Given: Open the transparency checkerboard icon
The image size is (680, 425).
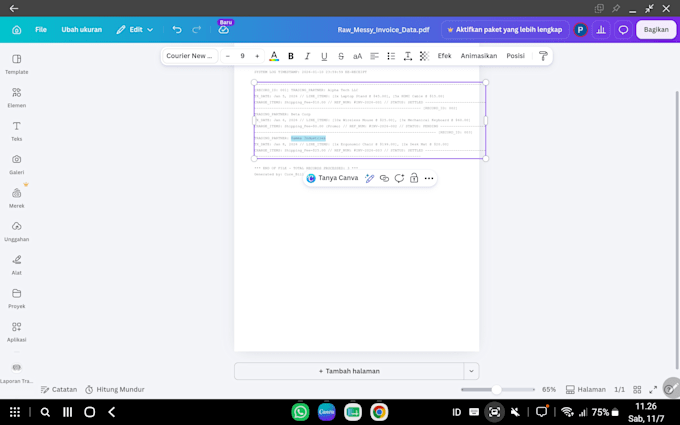Looking at the screenshot, I should 424,56.
